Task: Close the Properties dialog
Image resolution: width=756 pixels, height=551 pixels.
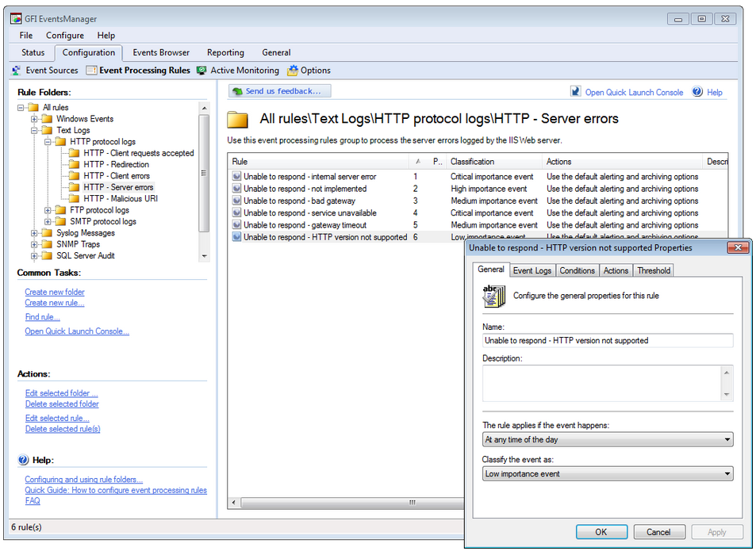Action: 738,247
